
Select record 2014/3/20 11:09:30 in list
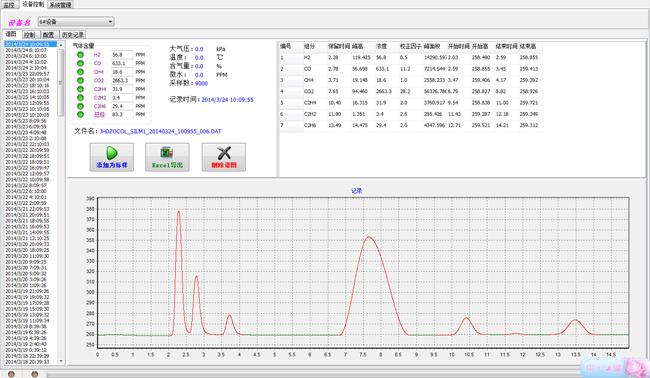[x=31, y=256]
